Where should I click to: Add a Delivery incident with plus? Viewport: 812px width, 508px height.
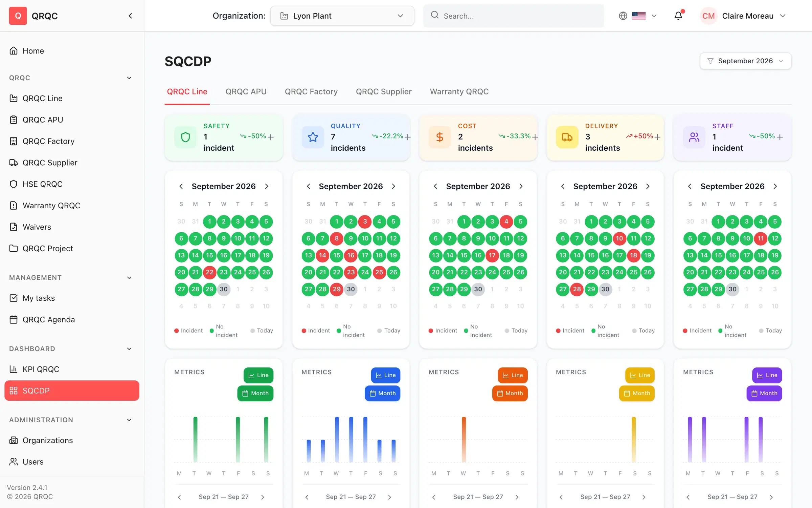[657, 137]
